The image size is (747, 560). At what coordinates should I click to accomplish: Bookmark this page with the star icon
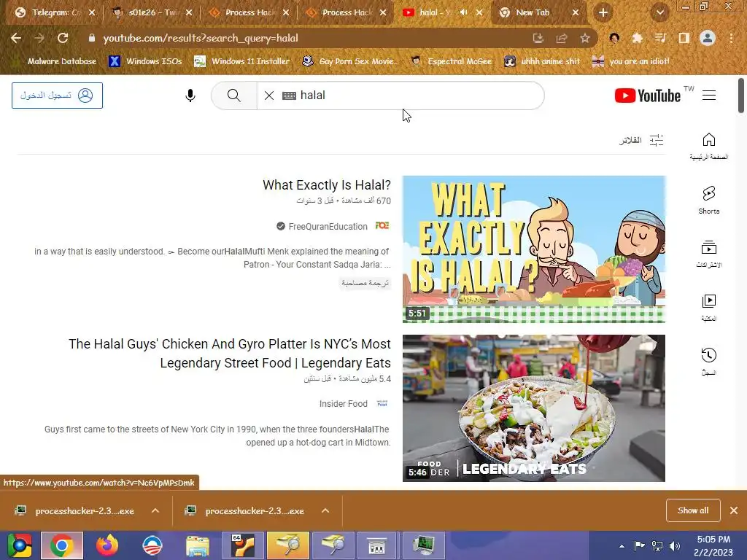(585, 38)
